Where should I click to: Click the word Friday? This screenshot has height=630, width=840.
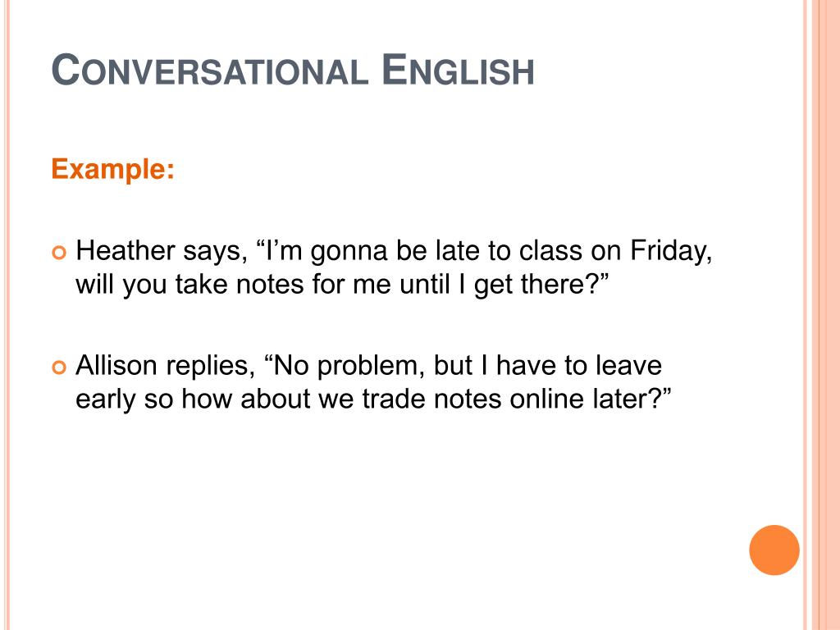point(671,252)
